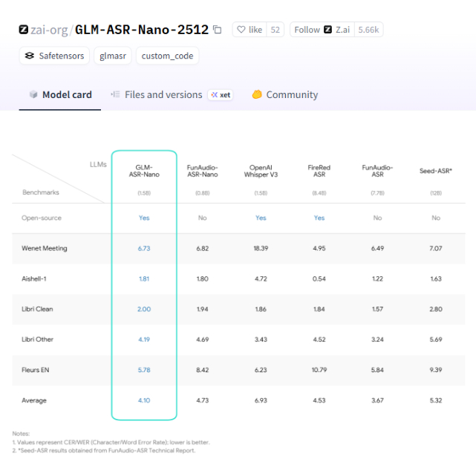
Task: Click the Safetensors tag
Action: coord(54,56)
